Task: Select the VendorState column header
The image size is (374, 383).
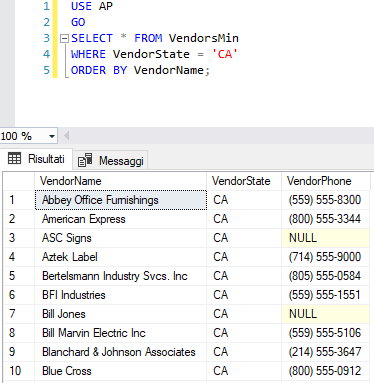Action: (244, 181)
